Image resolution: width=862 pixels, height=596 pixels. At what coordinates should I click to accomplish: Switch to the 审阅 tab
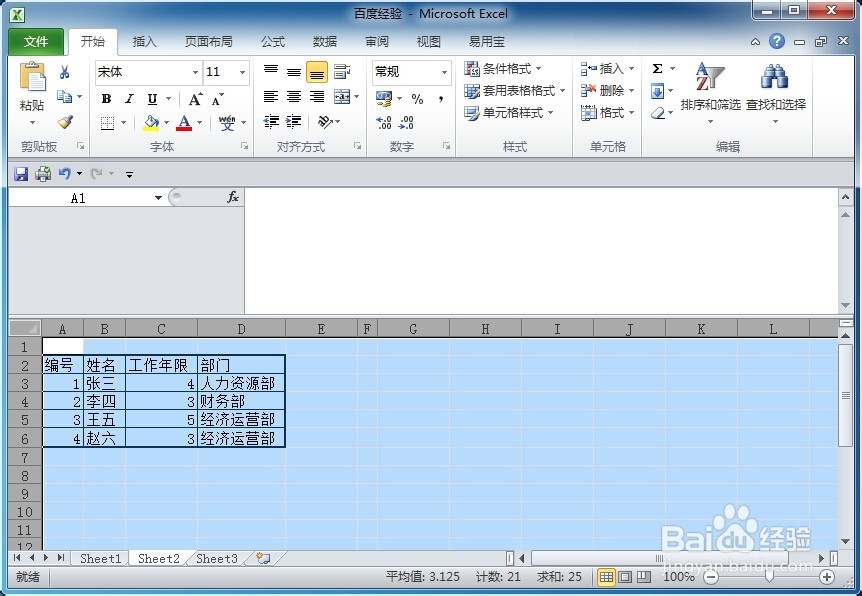click(x=377, y=42)
